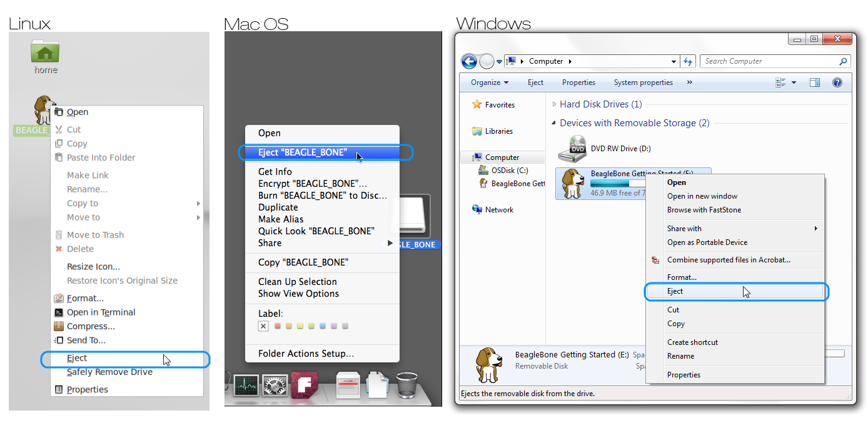
Task: Open the Trash in the Mac dock
Action: (406, 385)
